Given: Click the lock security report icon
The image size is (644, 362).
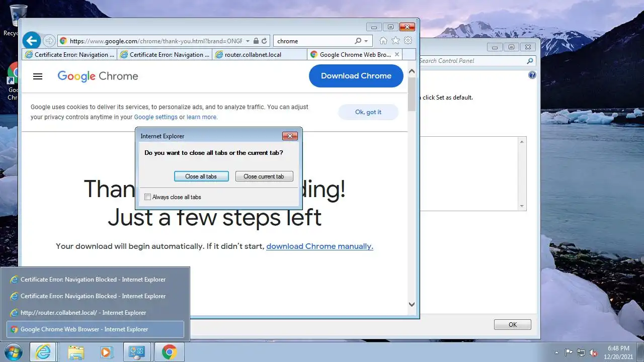Looking at the screenshot, I should (256, 41).
